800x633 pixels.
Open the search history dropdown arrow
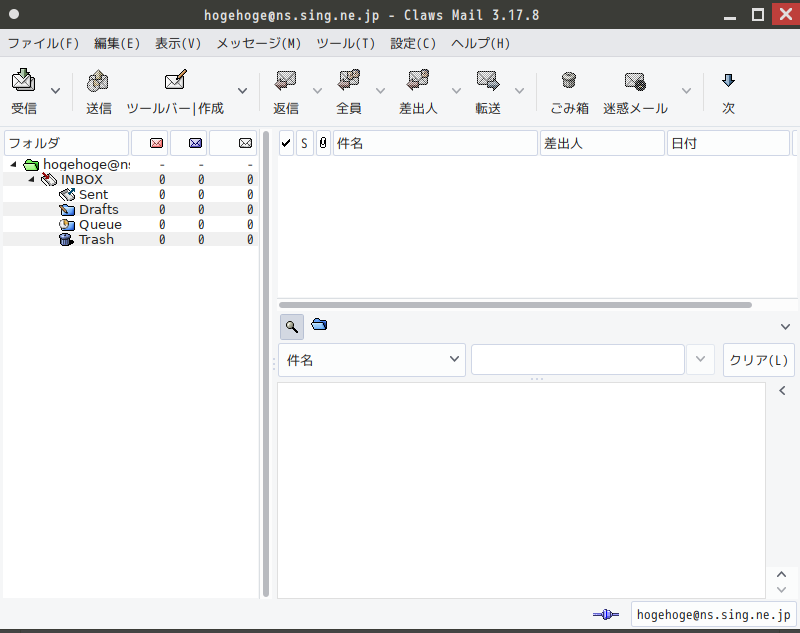(x=701, y=359)
